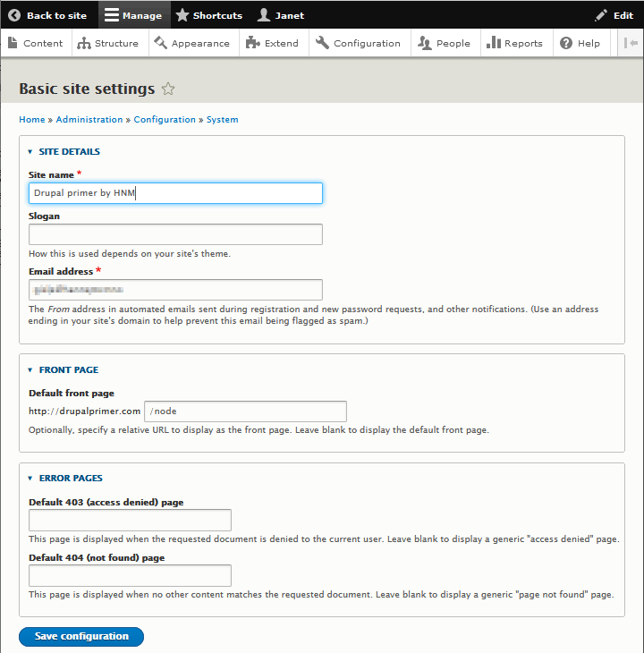Open the Extend puzzle piece icon

253,43
